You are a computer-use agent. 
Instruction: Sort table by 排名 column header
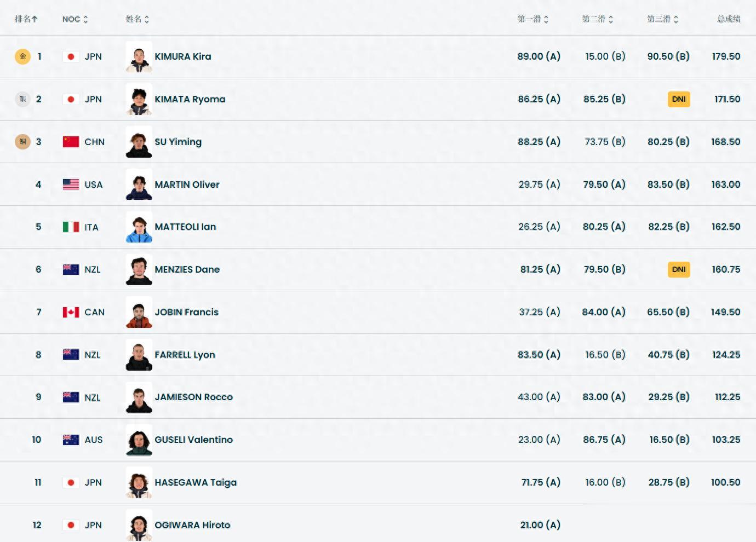(x=26, y=19)
